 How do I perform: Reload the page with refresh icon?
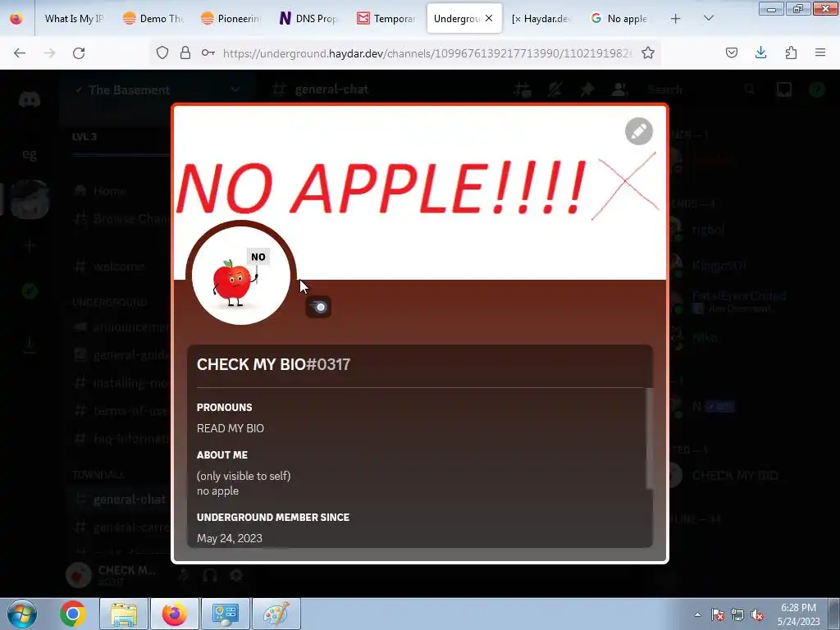(79, 52)
